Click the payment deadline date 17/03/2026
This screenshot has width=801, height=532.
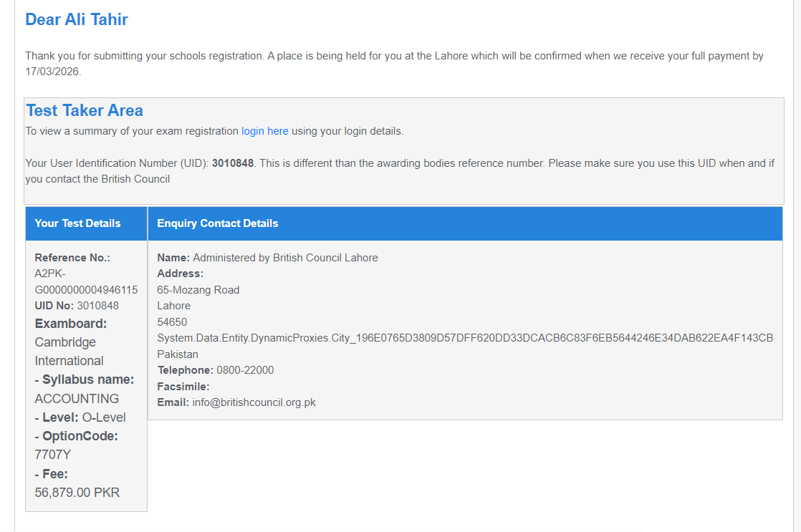(x=53, y=72)
